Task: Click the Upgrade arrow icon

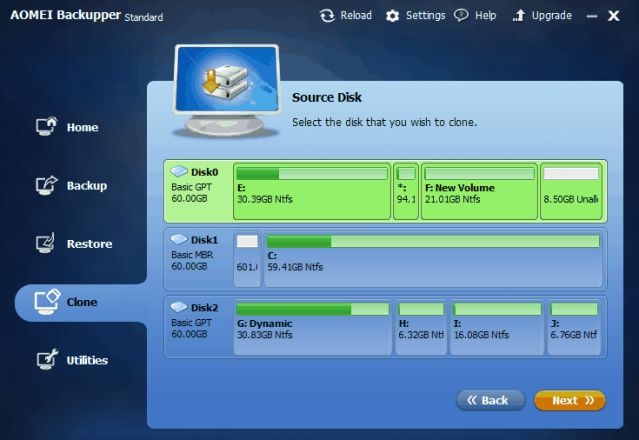Action: 518,16
